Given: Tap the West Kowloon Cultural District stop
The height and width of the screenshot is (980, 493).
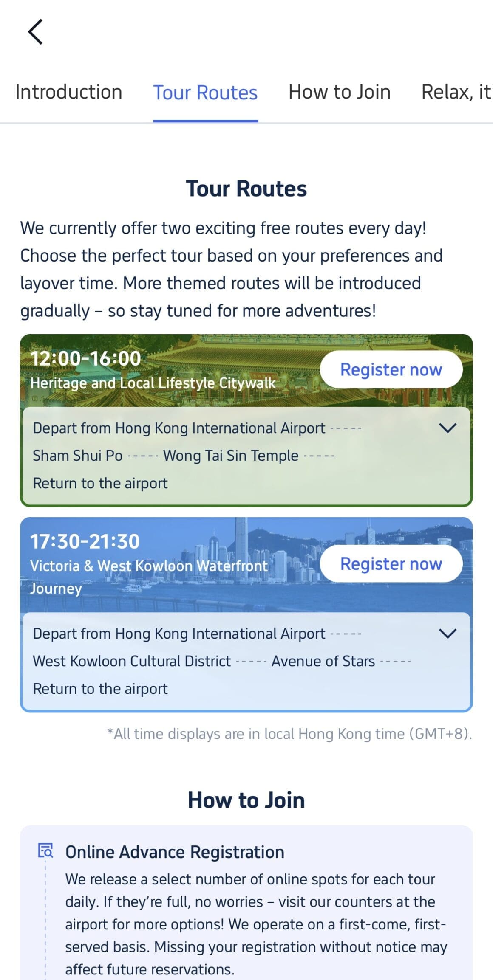Looking at the screenshot, I should coord(132,661).
